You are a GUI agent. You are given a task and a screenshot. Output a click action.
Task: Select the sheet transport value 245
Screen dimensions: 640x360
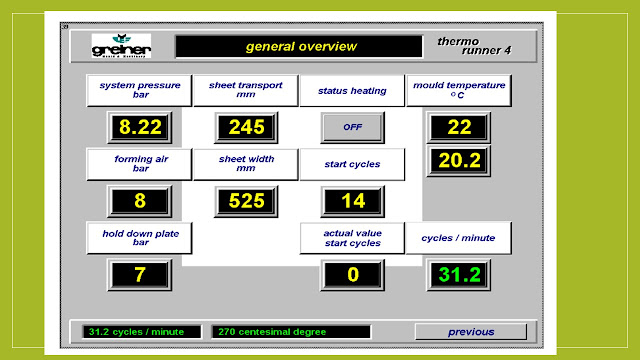pos(246,127)
